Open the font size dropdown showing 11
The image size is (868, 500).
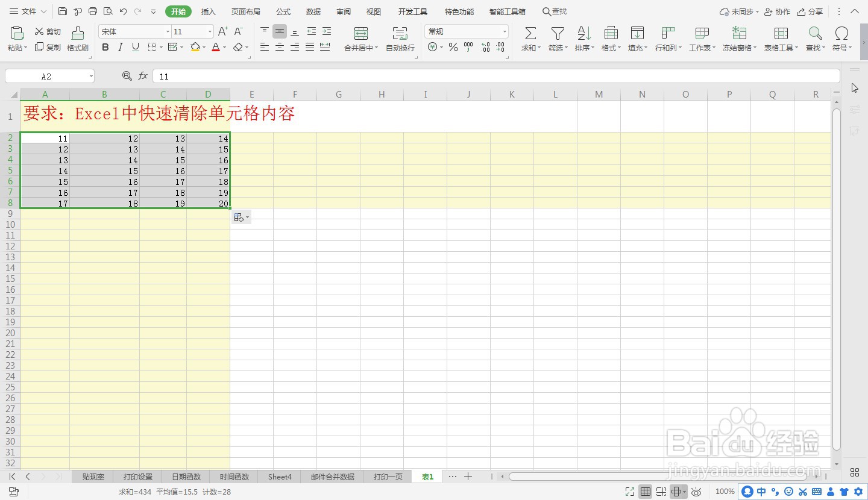click(x=210, y=32)
